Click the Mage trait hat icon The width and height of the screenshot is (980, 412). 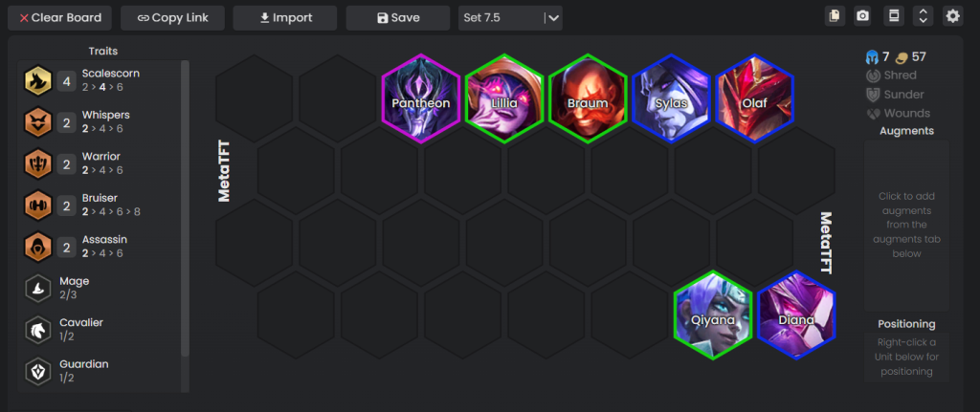tap(37, 289)
